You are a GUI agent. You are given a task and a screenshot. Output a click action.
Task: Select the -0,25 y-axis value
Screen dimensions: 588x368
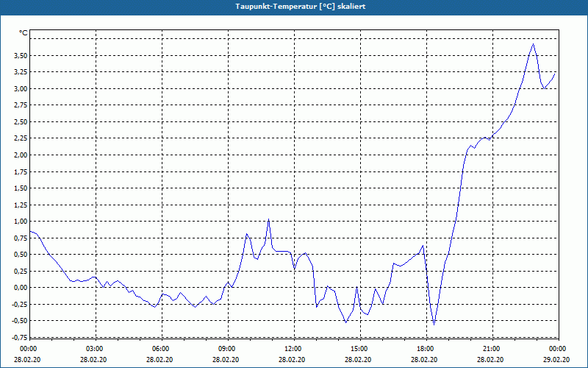[19, 305]
